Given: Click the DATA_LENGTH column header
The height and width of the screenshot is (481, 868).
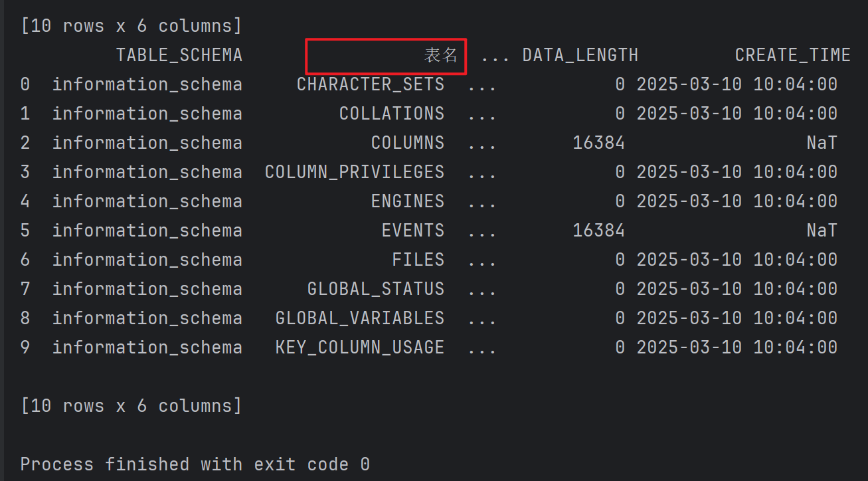Looking at the screenshot, I should click(x=580, y=55).
